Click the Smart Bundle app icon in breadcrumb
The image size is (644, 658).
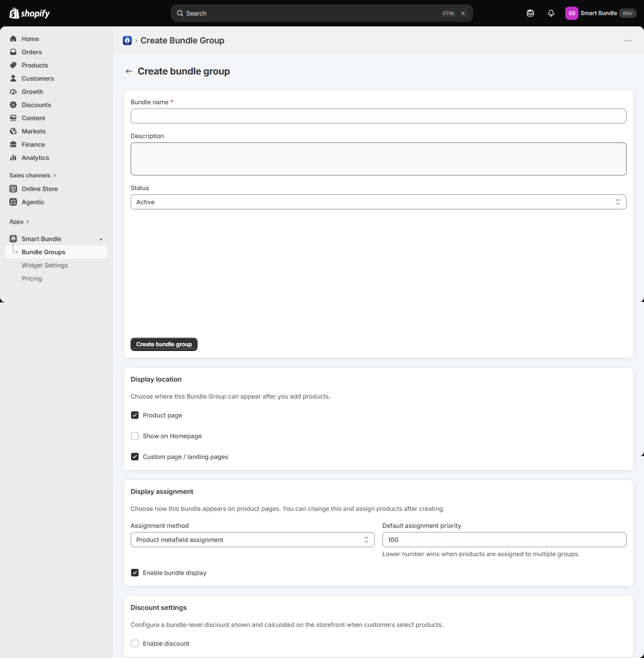pyautogui.click(x=127, y=41)
